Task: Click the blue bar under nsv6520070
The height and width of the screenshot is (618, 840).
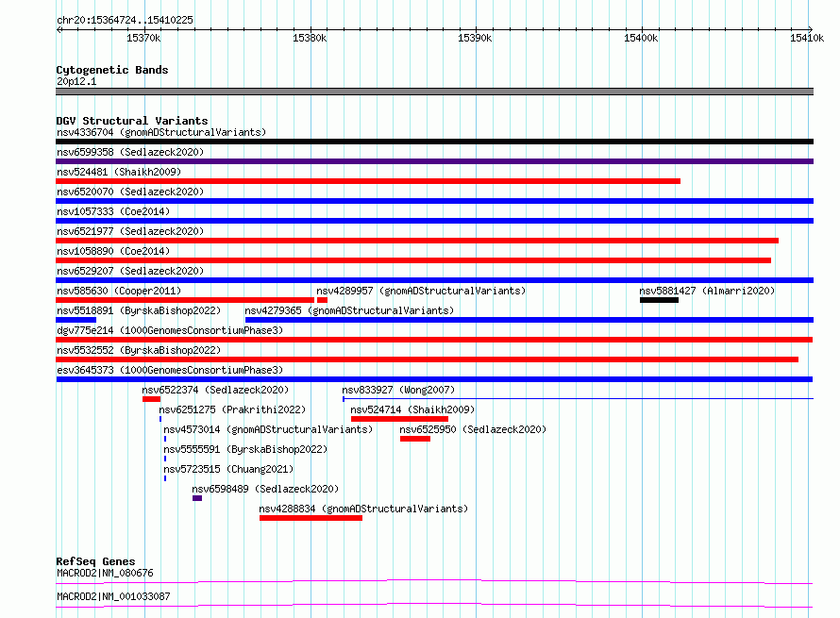Action: [x=434, y=201]
